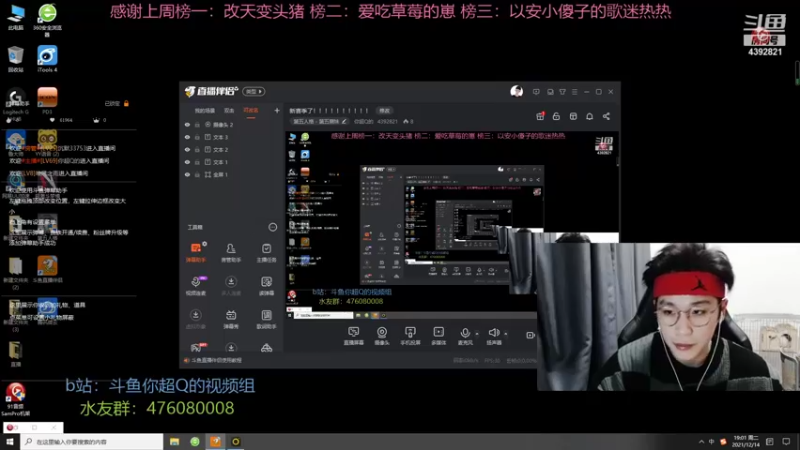
Task: Open the message icon beside the avatar
Action: (x=536, y=92)
